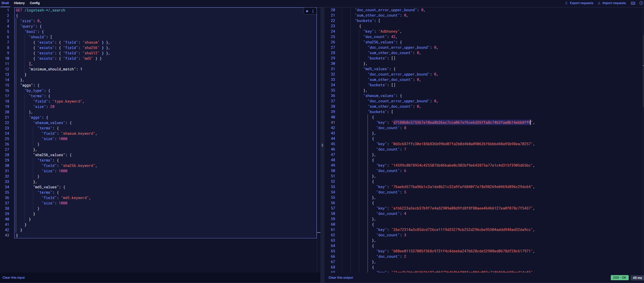Click the panel divider resize handle
The image size is (644, 283).
(322, 145)
